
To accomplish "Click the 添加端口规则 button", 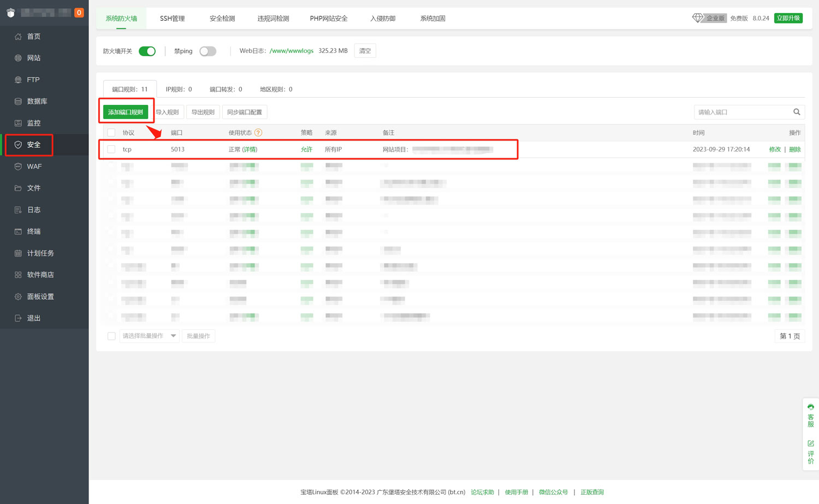I will click(x=126, y=112).
